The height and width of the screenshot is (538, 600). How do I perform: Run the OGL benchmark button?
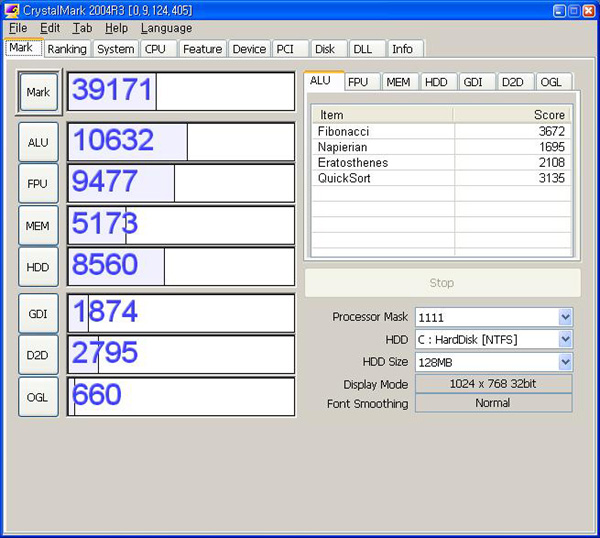coord(38,397)
